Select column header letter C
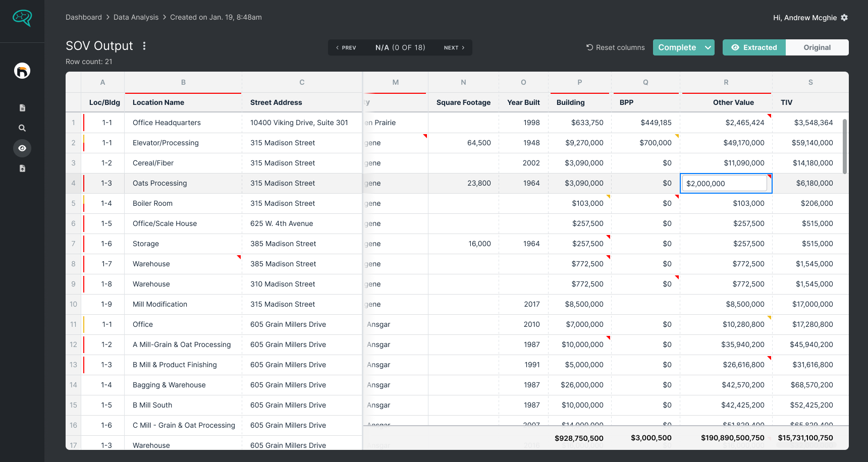Viewport: 868px width, 462px height. (302, 82)
